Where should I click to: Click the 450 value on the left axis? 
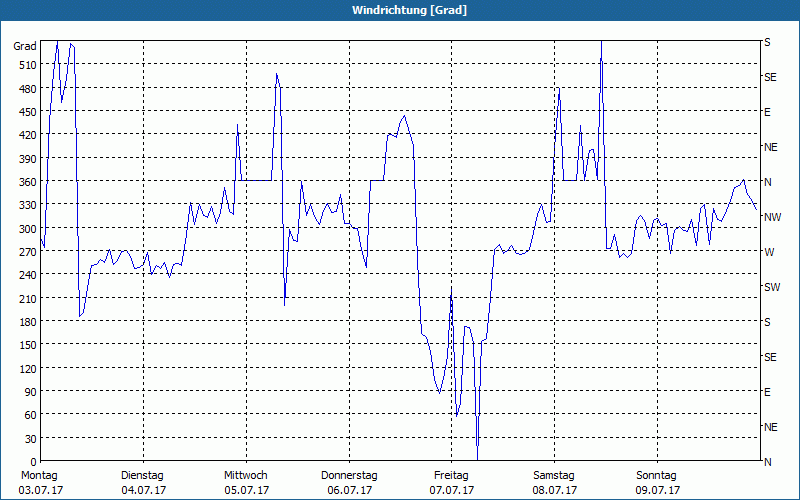(28, 112)
